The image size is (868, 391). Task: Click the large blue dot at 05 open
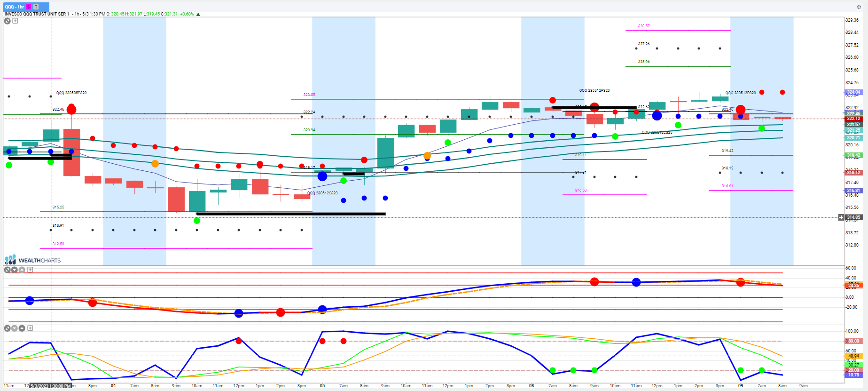coord(322,176)
